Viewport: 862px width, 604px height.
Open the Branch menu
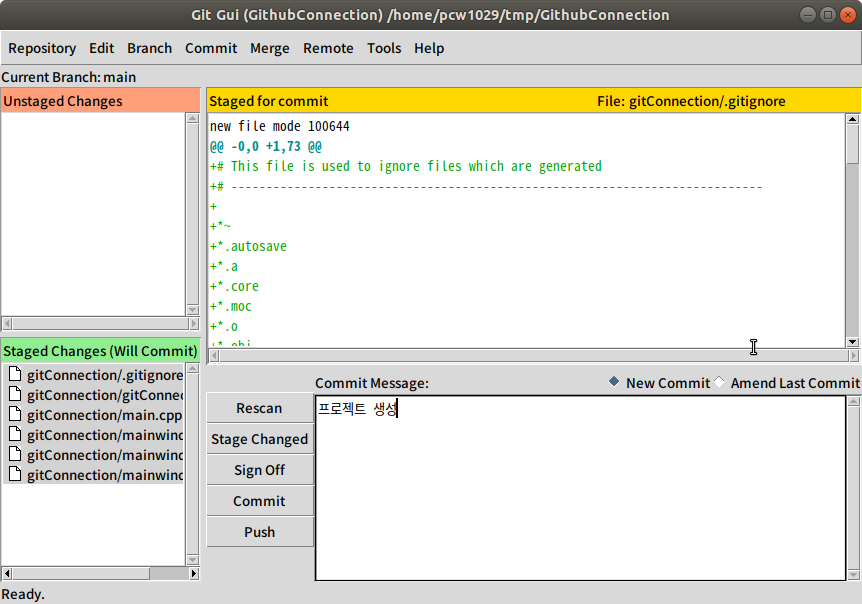point(149,48)
